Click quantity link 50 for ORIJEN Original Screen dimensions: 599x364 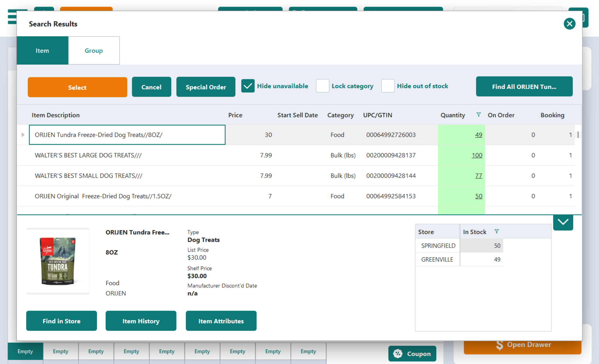(x=479, y=196)
